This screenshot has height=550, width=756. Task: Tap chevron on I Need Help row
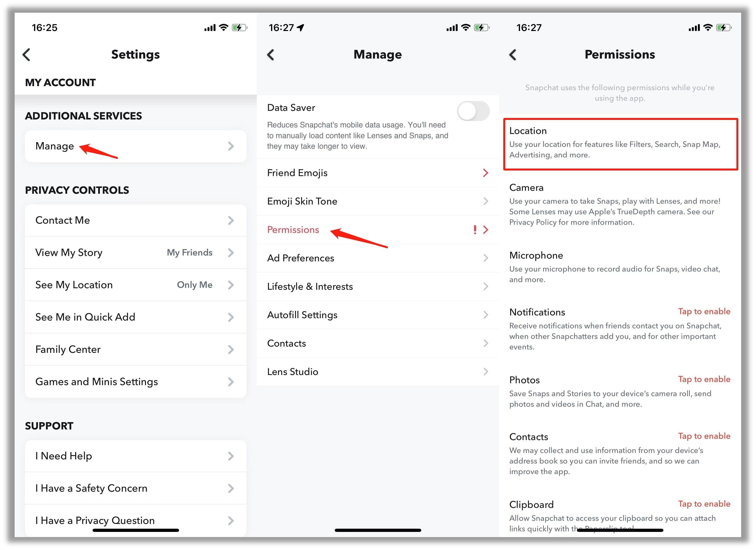pyautogui.click(x=231, y=456)
